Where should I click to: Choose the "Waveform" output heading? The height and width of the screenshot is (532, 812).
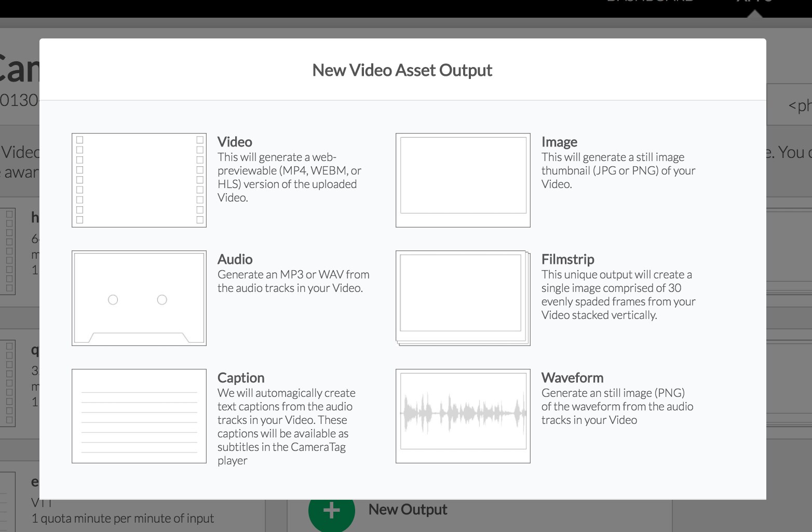point(572,378)
